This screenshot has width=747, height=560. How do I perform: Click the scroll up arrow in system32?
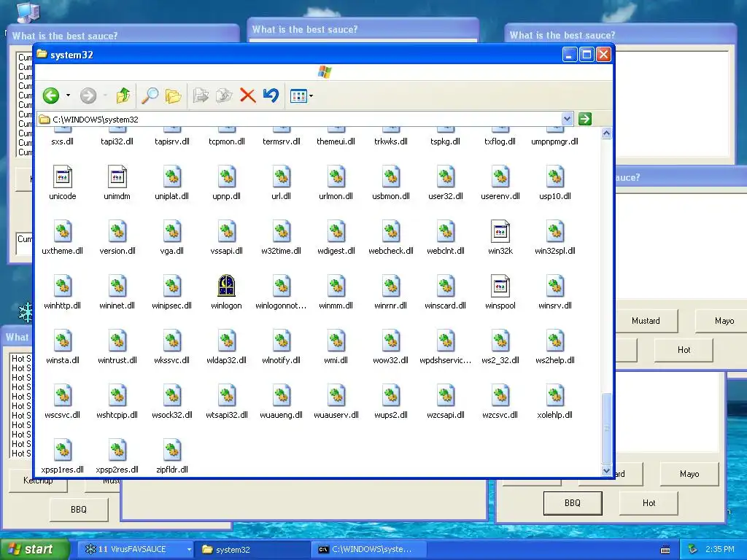(x=606, y=133)
